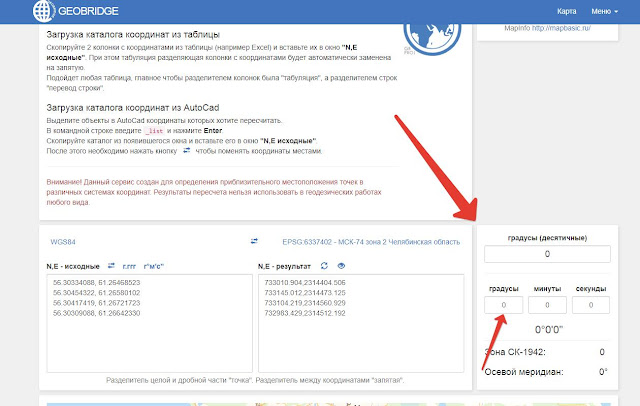Click the Осевой меридиан label
This screenshot has height=406, width=640.
[x=524, y=372]
